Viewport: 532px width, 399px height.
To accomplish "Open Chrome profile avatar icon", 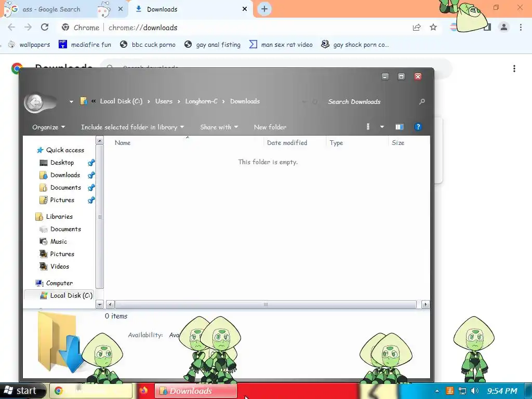I will click(x=504, y=28).
